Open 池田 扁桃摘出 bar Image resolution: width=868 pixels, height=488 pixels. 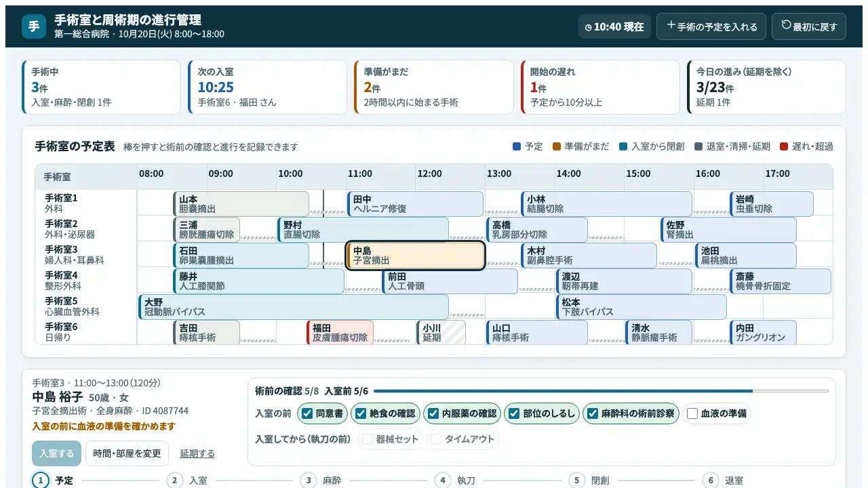pos(746,256)
